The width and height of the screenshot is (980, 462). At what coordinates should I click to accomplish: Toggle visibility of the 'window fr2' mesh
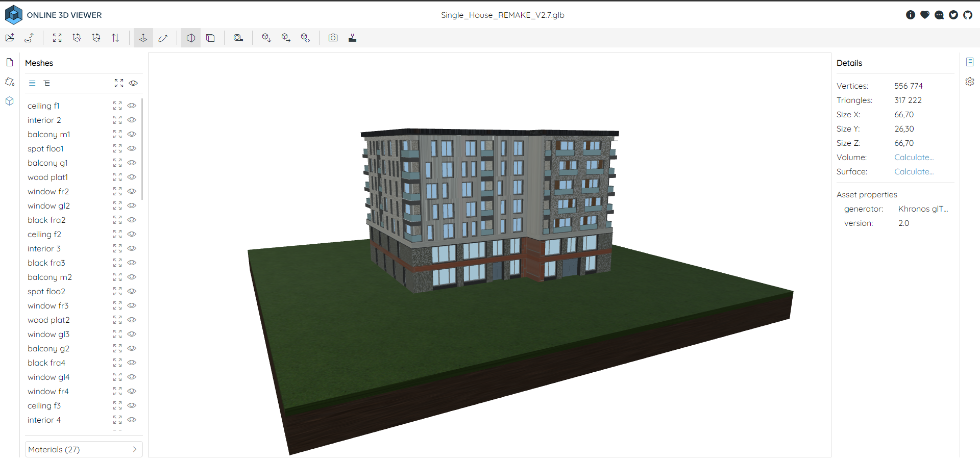132,191
